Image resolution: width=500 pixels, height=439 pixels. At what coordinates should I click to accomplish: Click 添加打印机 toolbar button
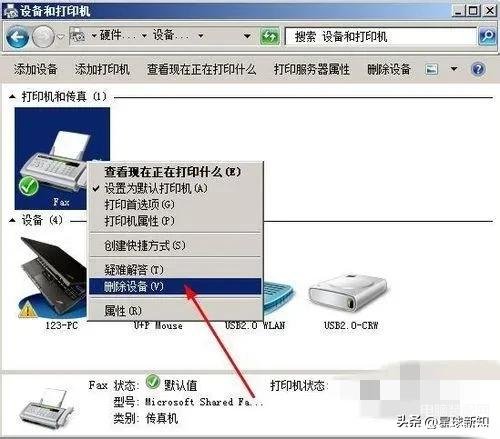102,69
